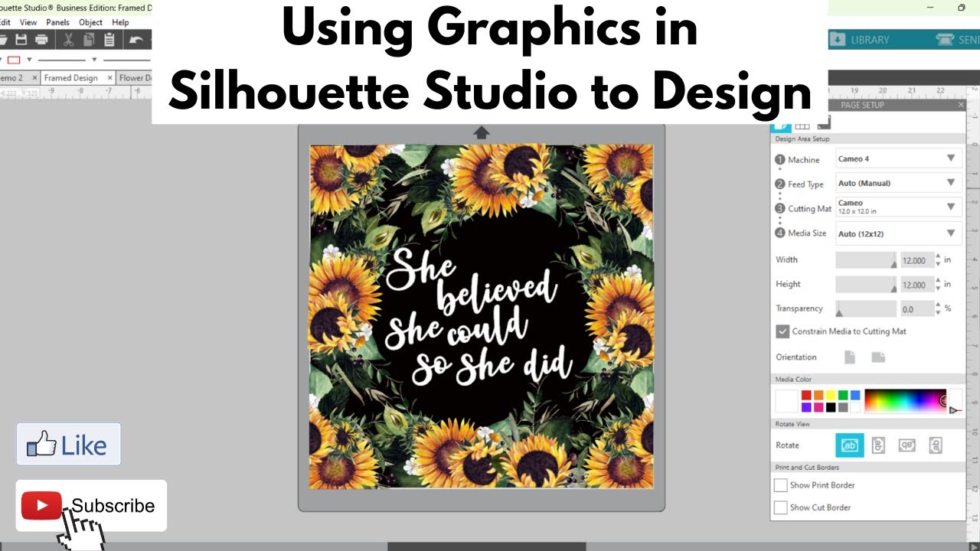Expand the Media Size Auto (12x12) dropdown
This screenshot has width=980, height=551.
click(898, 233)
